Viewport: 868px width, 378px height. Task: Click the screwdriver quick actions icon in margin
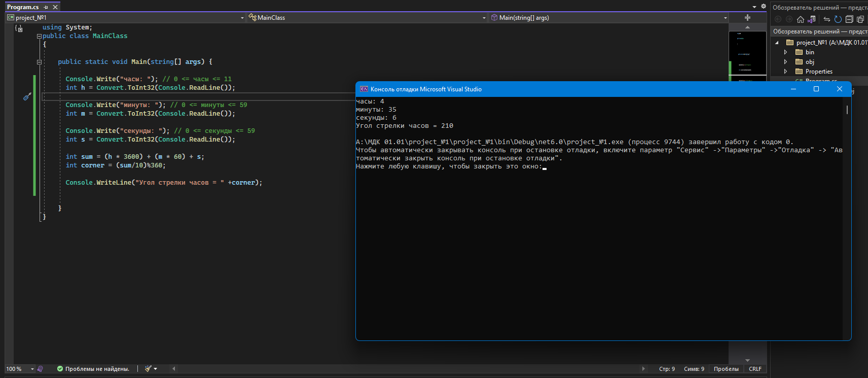pyautogui.click(x=27, y=96)
